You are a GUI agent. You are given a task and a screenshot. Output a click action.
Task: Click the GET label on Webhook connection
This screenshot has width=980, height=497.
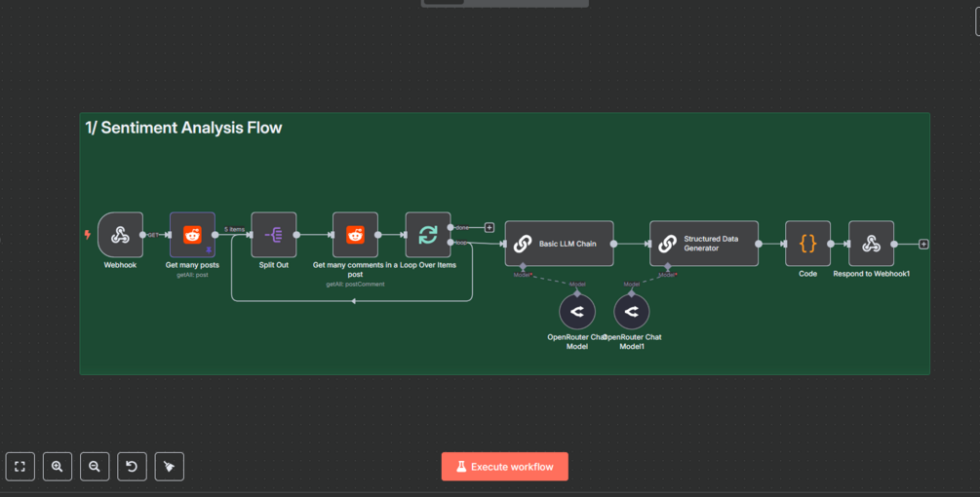click(153, 235)
